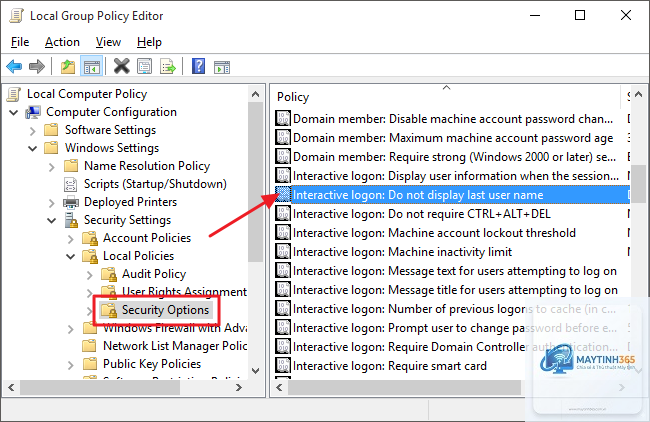The width and height of the screenshot is (650, 422).
Task: Expand the Public Key Policies node
Action: coord(70,365)
